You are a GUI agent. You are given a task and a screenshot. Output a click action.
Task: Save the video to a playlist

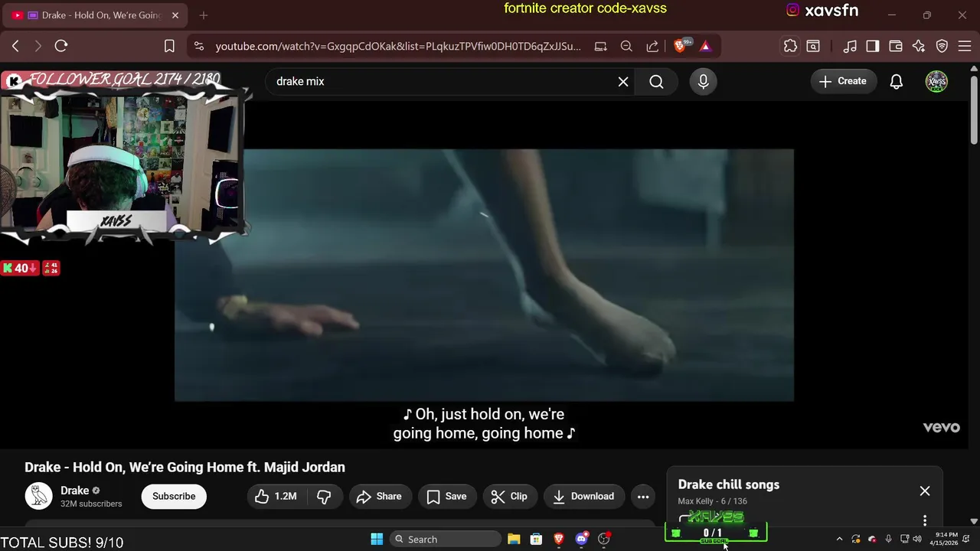[447, 497]
